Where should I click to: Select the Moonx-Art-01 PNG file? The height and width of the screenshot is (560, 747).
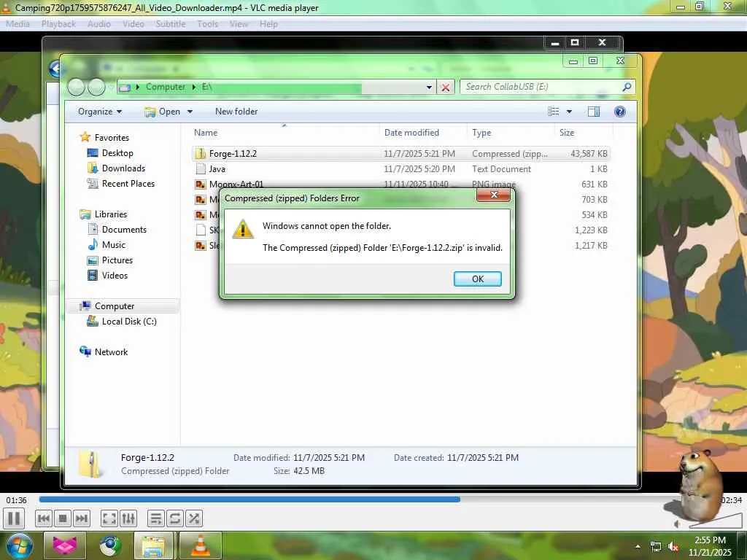(400, 184)
